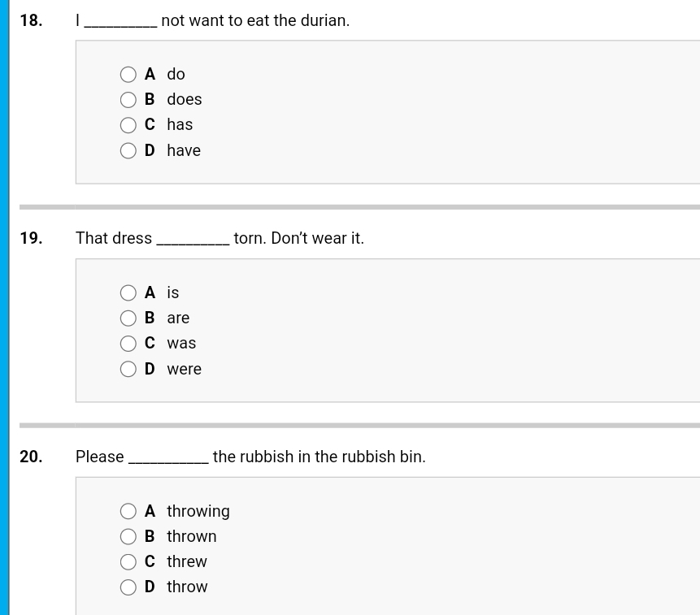This screenshot has width=700, height=615.
Task: Click question 18 text about the durian
Action: (x=213, y=20)
